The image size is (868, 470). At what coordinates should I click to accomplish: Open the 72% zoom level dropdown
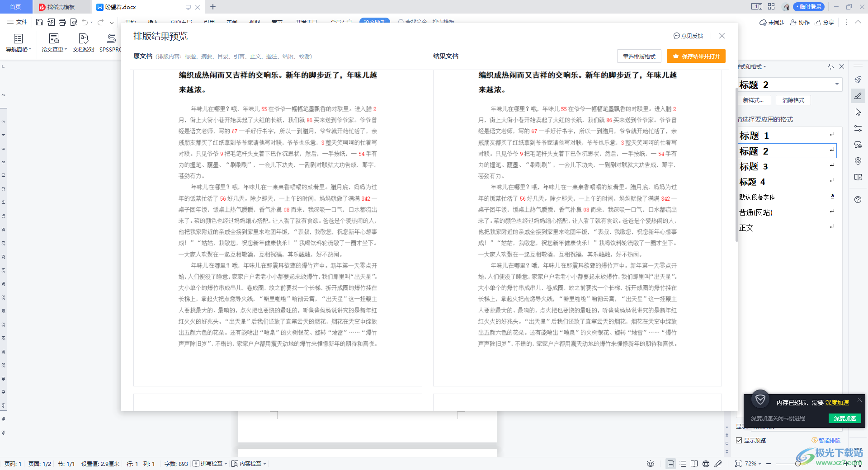pyautogui.click(x=753, y=464)
